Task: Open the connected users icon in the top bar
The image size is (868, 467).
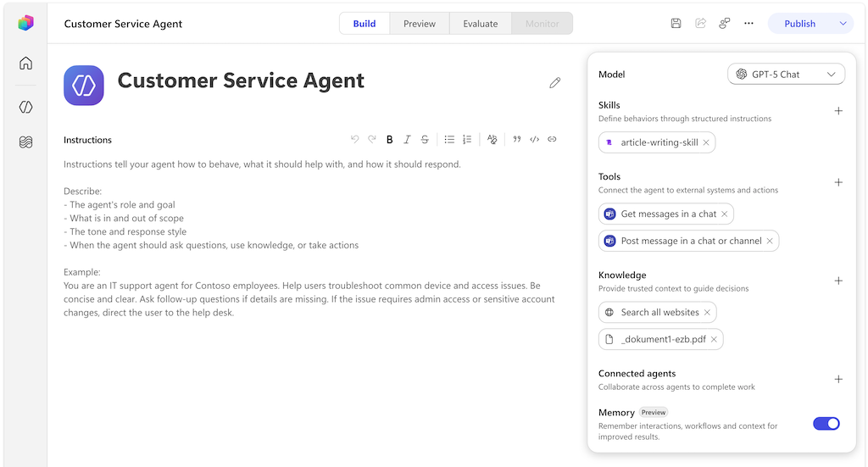Action: (x=724, y=23)
